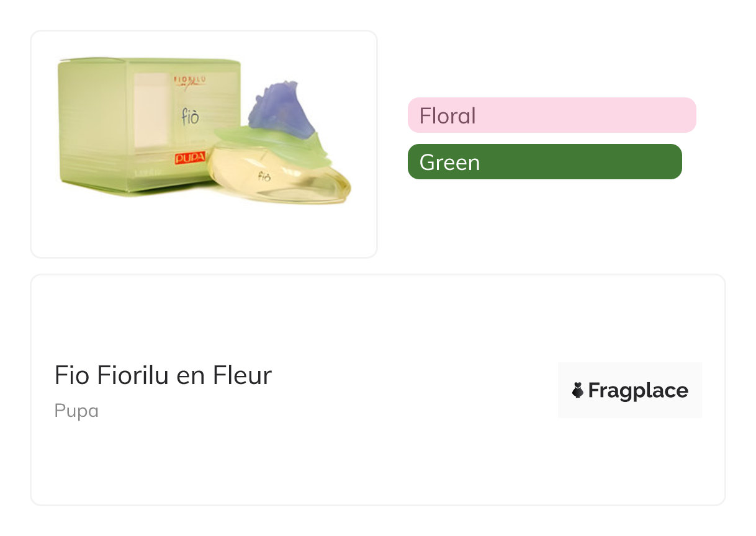Screen dimensions: 756x536
Task: Click the red PUPA logo on the box
Action: [x=190, y=158]
